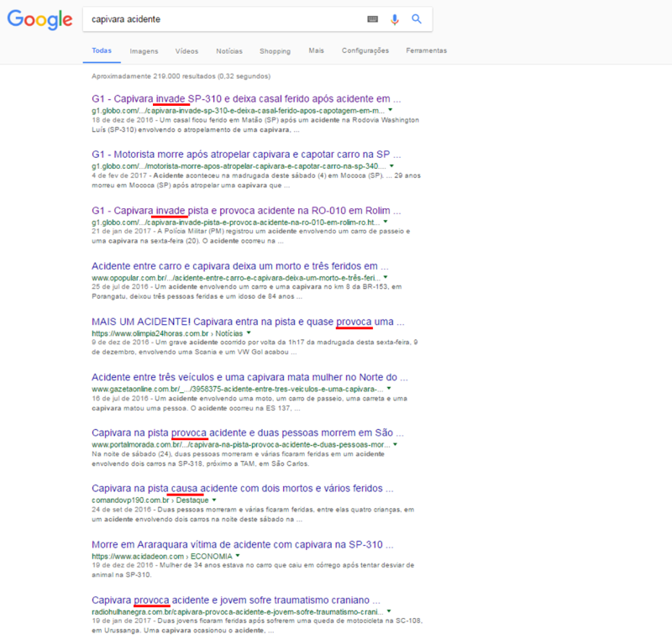The height and width of the screenshot is (639, 672).
Task: Click green URL starting 'www.gazetaonline.com.br'
Action: point(238,389)
